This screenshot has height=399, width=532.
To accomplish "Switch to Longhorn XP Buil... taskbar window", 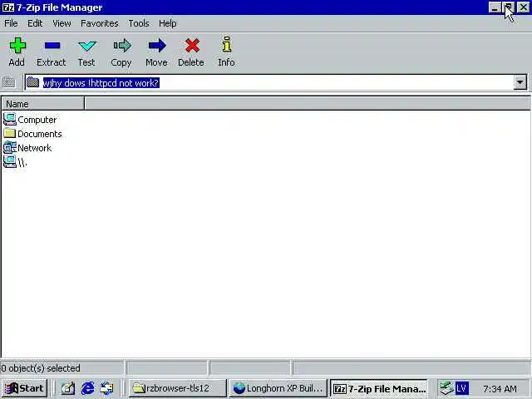I will tap(278, 388).
